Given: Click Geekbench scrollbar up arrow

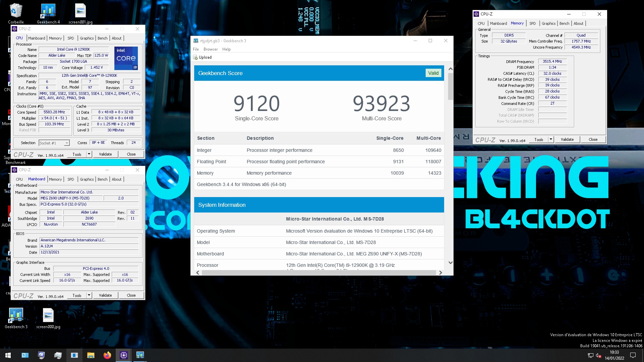Looking at the screenshot, I should [450, 69].
